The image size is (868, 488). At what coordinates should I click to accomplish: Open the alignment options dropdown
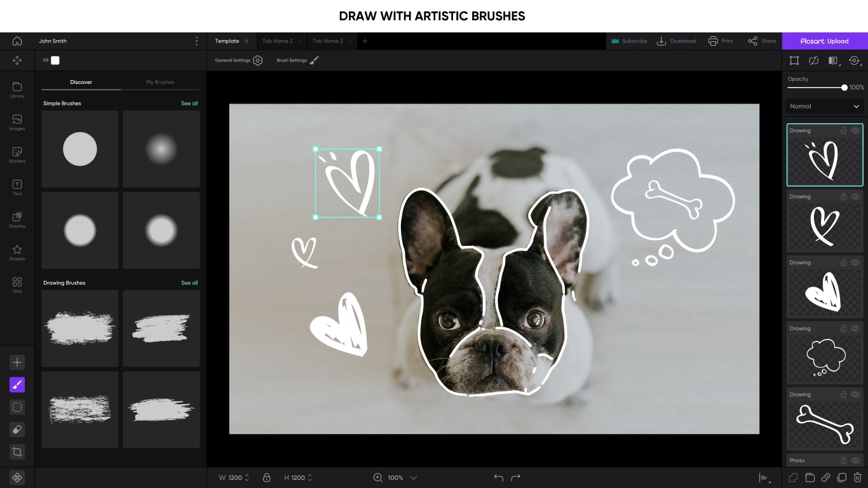764,478
